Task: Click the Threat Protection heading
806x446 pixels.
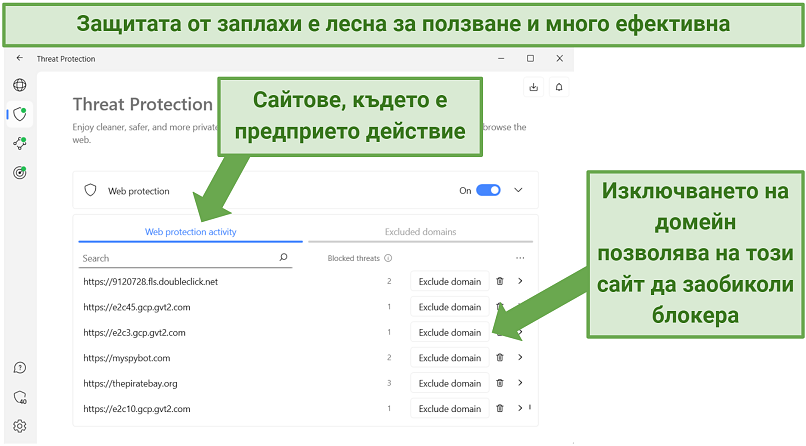Action: pos(142,104)
